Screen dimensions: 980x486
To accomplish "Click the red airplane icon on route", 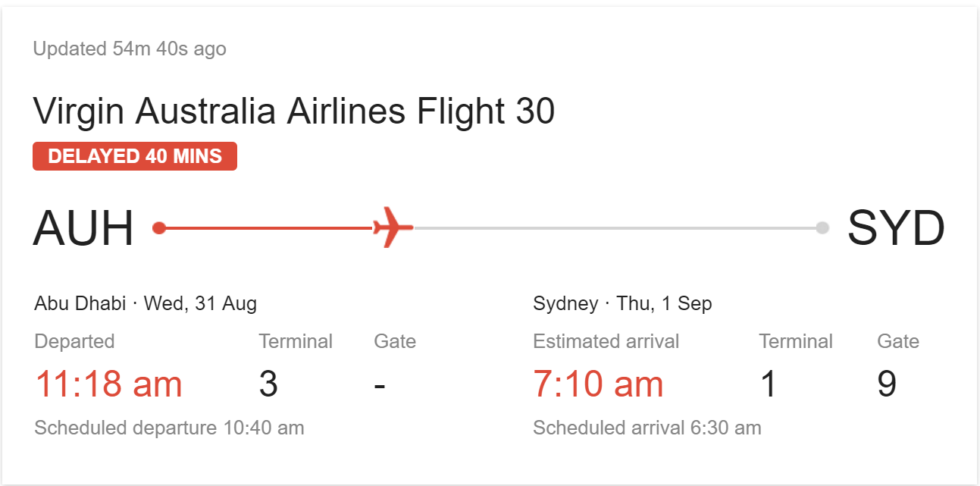I will (x=393, y=227).
